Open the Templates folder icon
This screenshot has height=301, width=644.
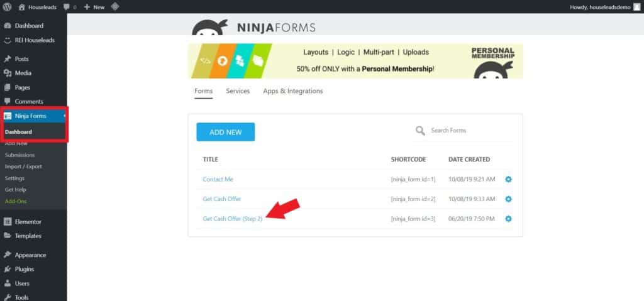[x=8, y=236]
